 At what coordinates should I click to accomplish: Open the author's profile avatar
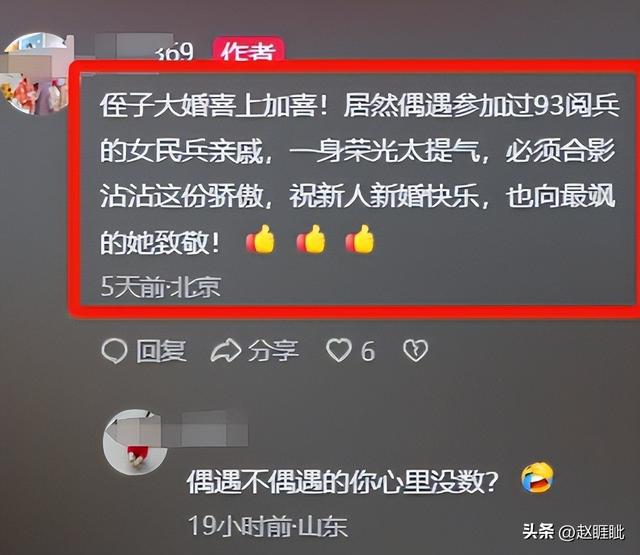[x=35, y=74]
